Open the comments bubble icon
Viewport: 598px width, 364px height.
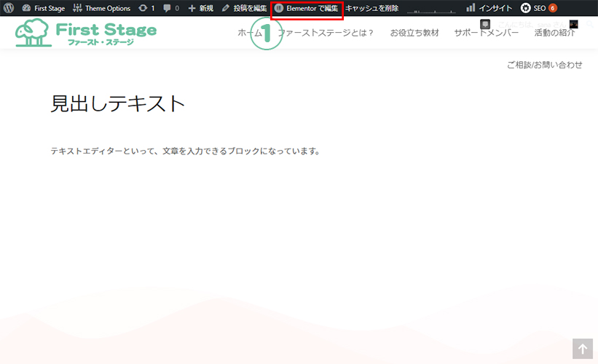click(171, 8)
